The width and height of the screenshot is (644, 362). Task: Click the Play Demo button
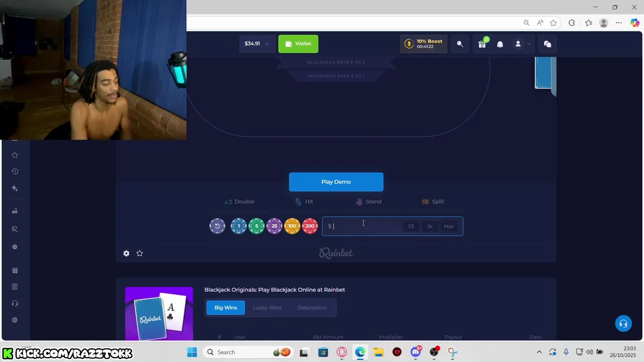coord(336,182)
